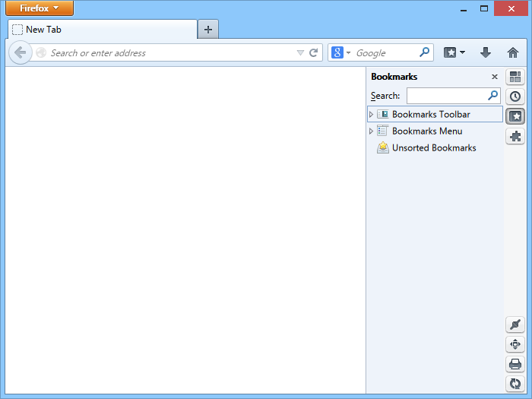The height and width of the screenshot is (399, 532).
Task: Go to Home page via house icon
Action: (513, 53)
